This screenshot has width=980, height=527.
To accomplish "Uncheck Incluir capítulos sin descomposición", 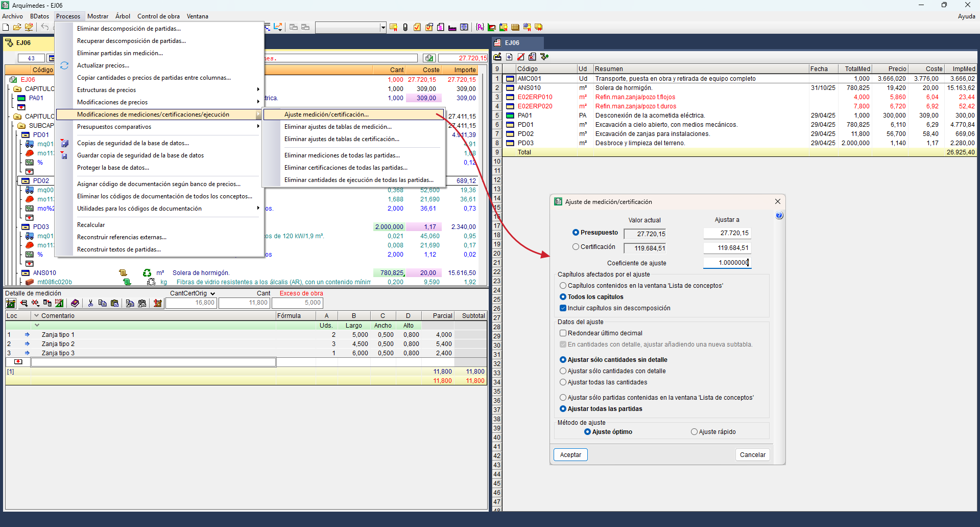I will [x=563, y=308].
